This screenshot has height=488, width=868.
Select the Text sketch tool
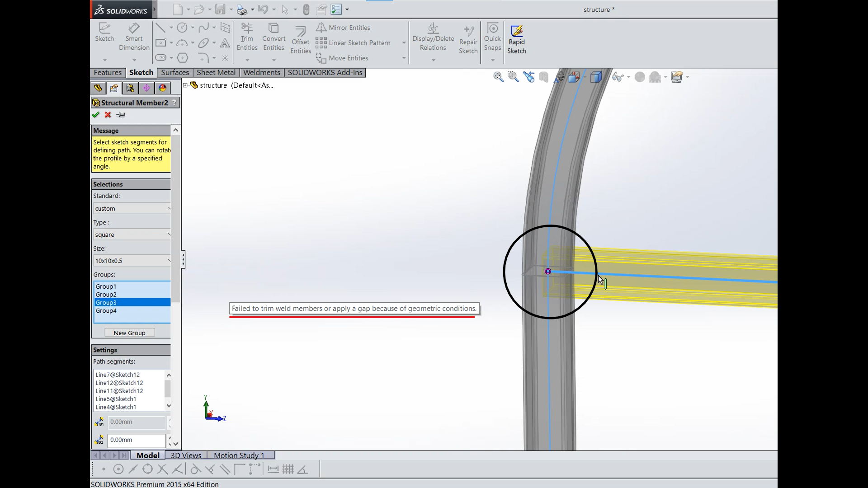[225, 43]
